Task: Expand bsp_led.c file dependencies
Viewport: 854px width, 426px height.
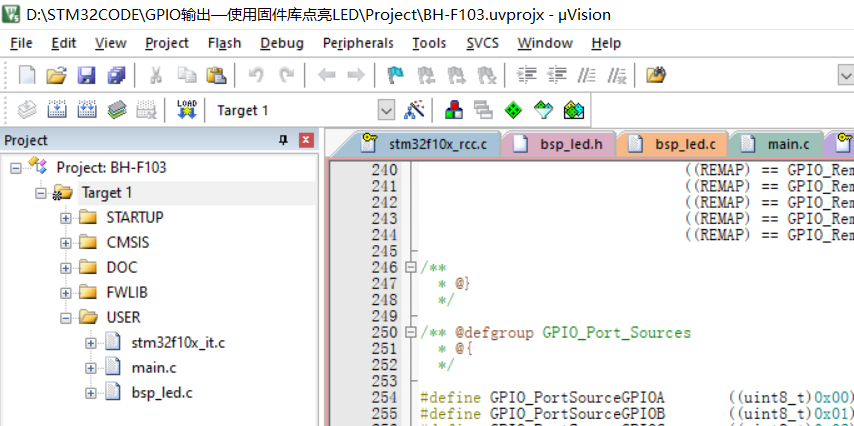Action: click(91, 393)
